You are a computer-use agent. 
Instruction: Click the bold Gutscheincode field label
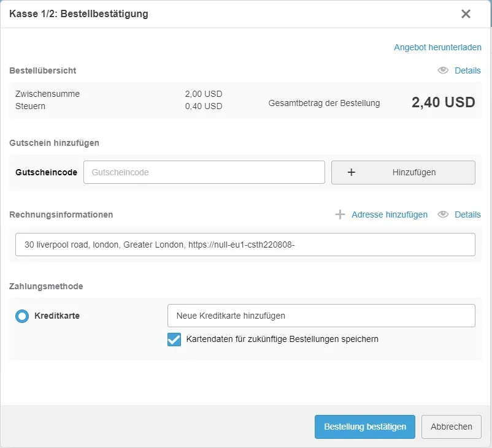47,172
